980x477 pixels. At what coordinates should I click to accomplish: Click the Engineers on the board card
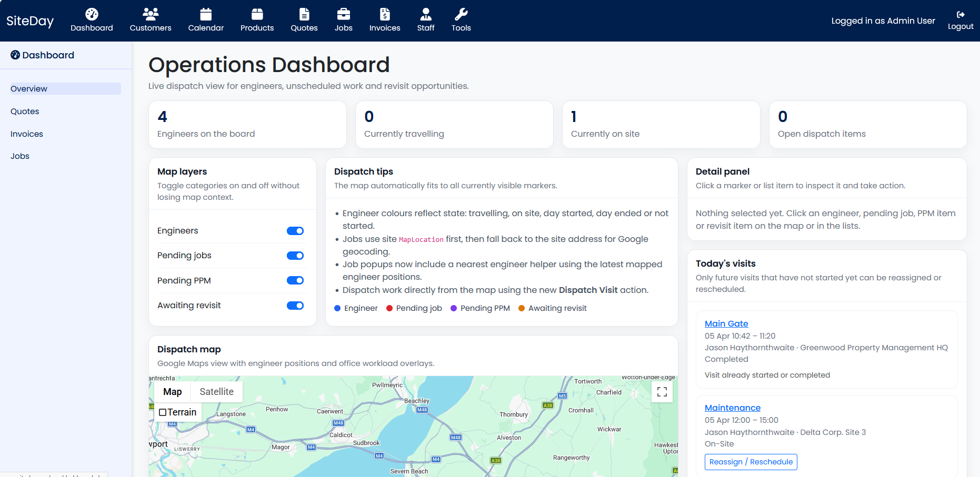247,125
